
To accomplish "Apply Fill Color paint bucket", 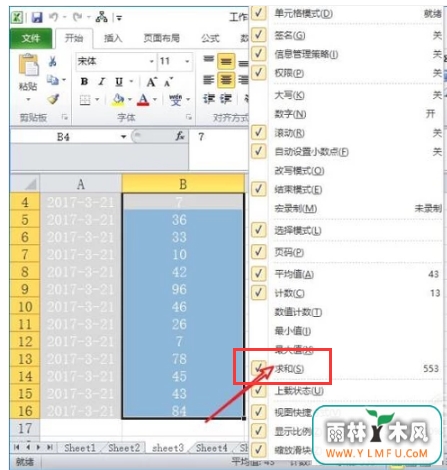I will click(x=118, y=100).
